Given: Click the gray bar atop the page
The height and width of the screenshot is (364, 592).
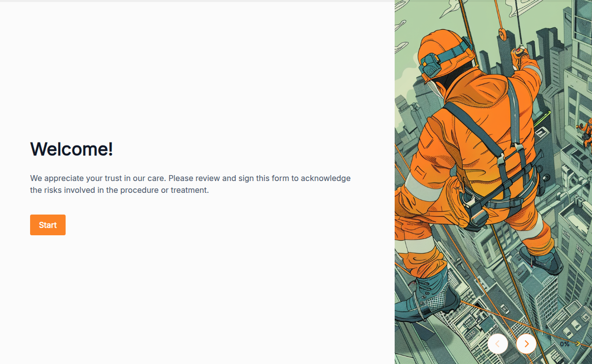Looking at the screenshot, I should [x=197, y=1].
